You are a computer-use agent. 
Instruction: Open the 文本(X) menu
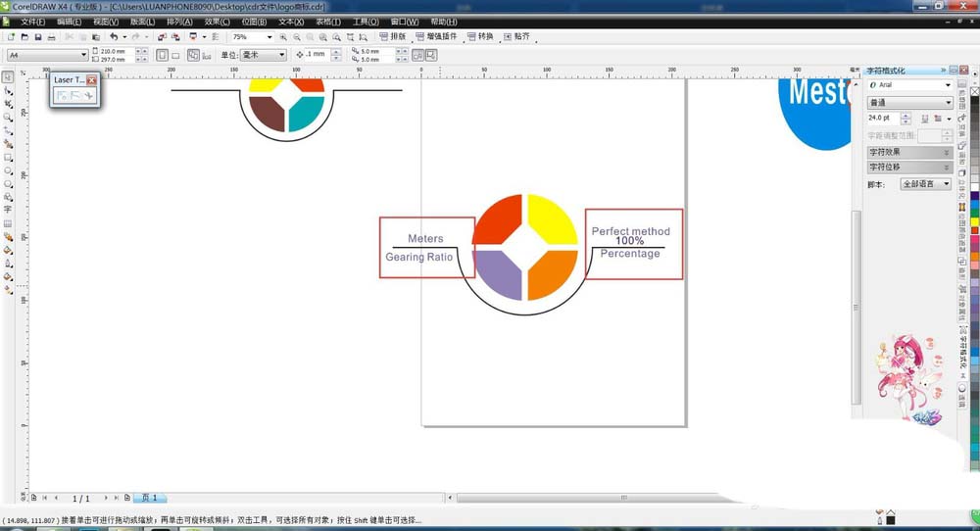291,22
